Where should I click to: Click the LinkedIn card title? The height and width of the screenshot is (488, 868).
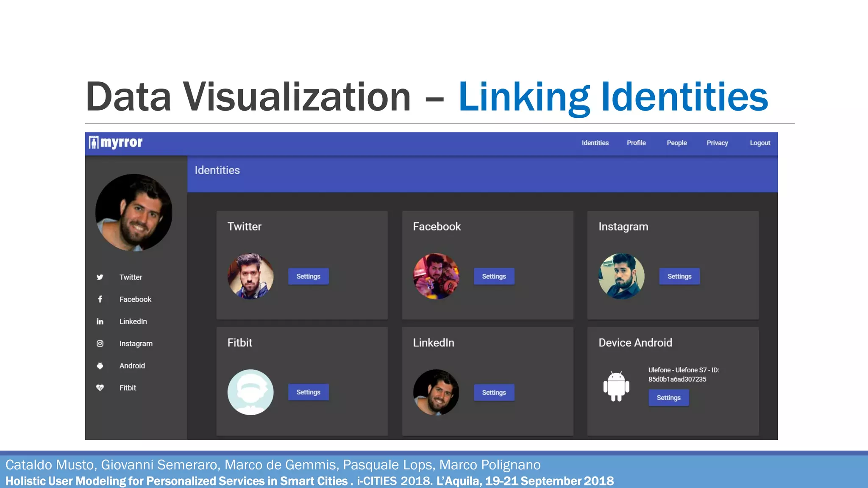tap(434, 342)
